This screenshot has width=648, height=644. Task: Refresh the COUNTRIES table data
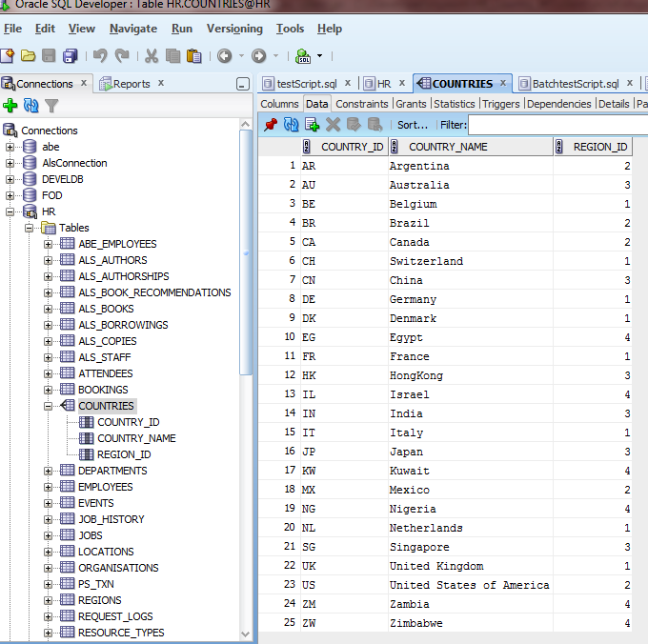291,125
